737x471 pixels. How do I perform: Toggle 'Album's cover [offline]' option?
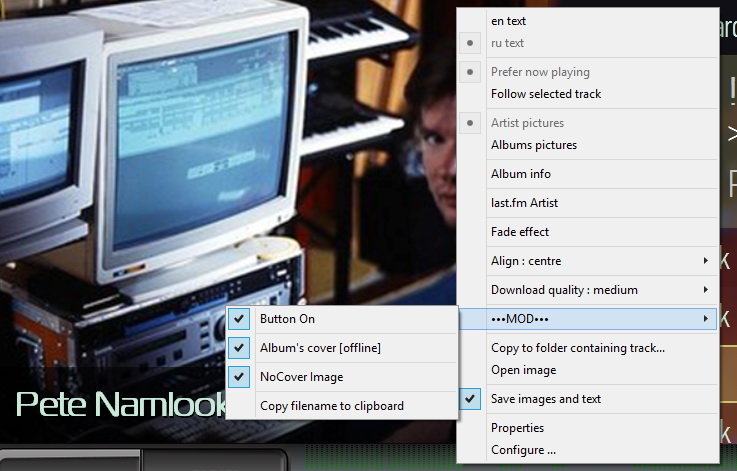click(342, 348)
